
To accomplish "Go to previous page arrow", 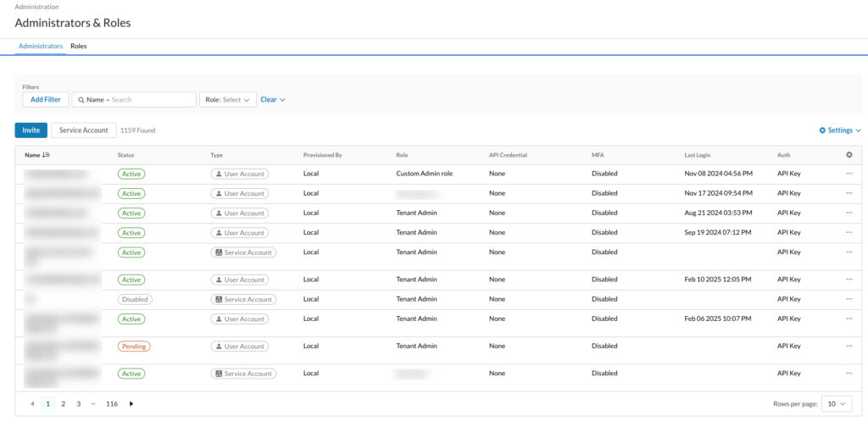I will pyautogui.click(x=32, y=404).
